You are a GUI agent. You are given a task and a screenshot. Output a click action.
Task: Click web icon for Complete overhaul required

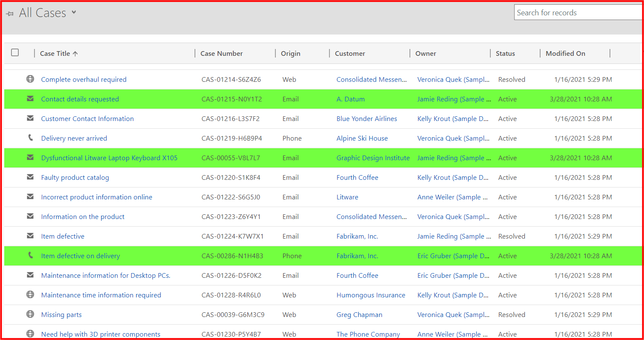point(30,79)
